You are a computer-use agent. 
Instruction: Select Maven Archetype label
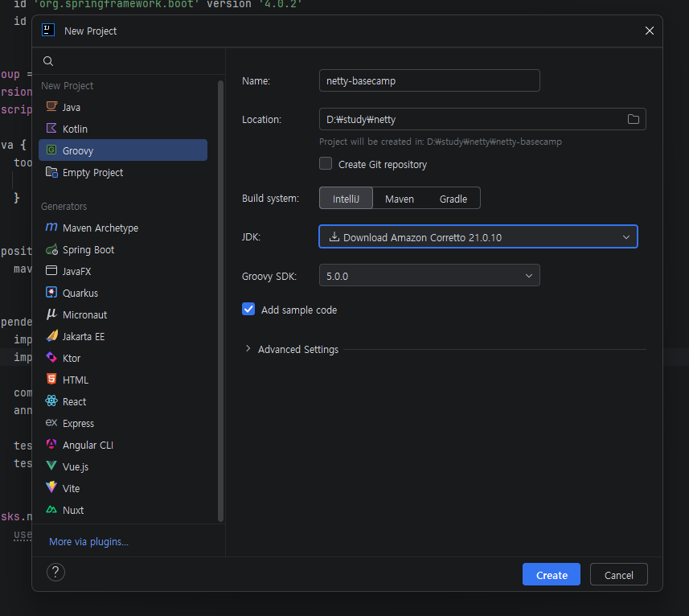100,228
